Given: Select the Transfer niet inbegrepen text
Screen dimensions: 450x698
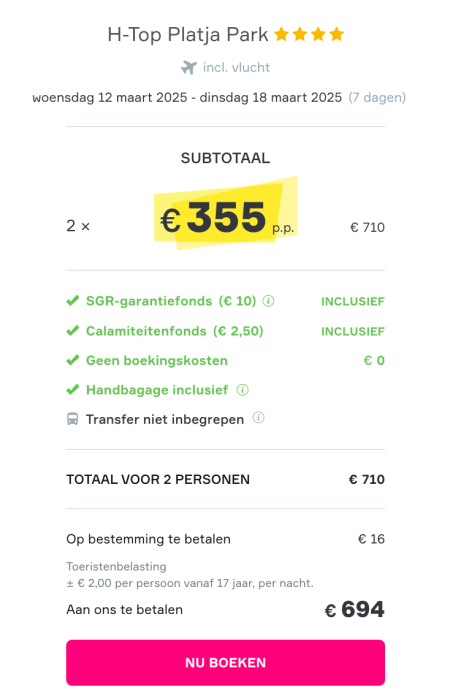Looking at the screenshot, I should pos(165,419).
